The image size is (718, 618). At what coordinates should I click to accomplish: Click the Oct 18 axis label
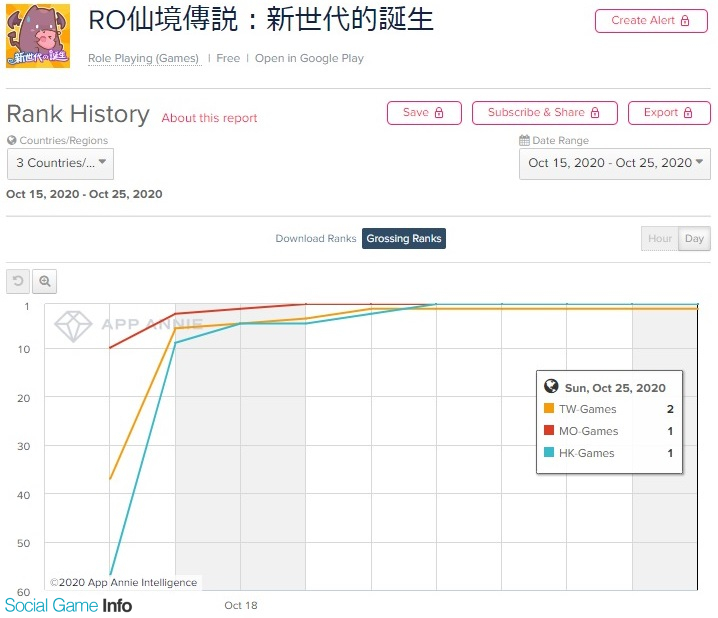[x=241, y=605]
